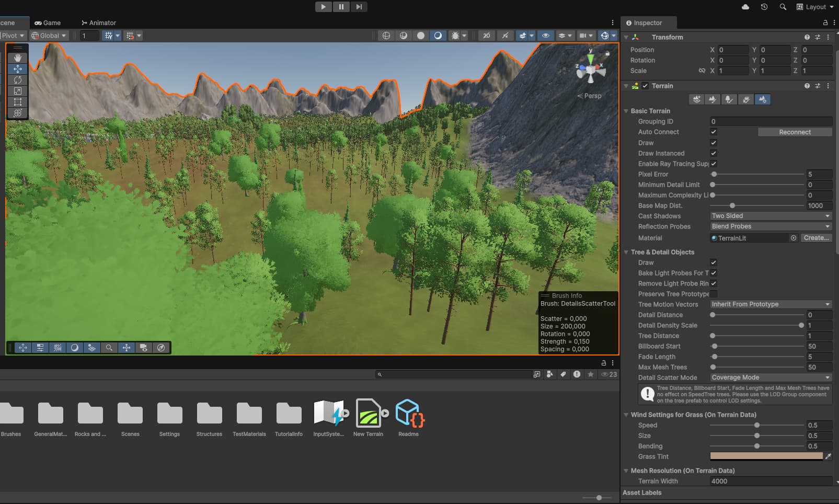Switch to the Animator tab

[x=98, y=22]
